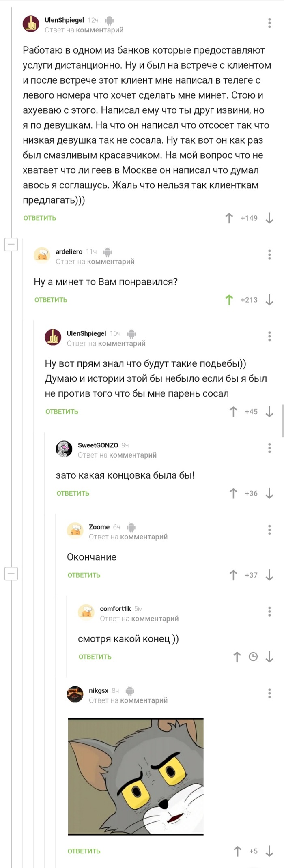Open UlenShpiegel's profile via their avatar

pyautogui.click(x=32, y=24)
